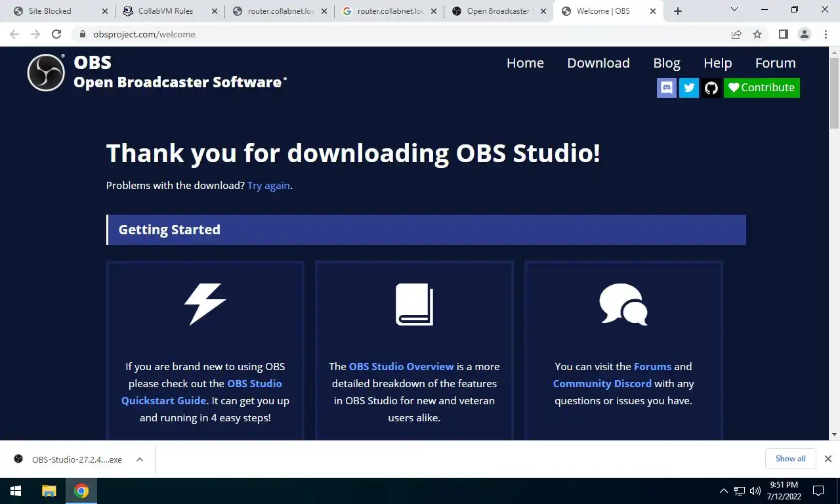Screen dimensions: 840x504
Task: Click the Try again download link
Action: [x=268, y=185]
